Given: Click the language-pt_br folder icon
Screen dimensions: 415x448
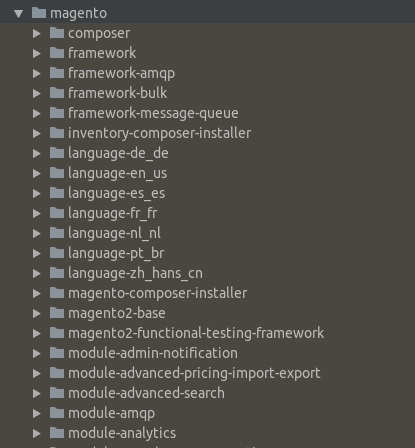Looking at the screenshot, I should pos(57,253).
